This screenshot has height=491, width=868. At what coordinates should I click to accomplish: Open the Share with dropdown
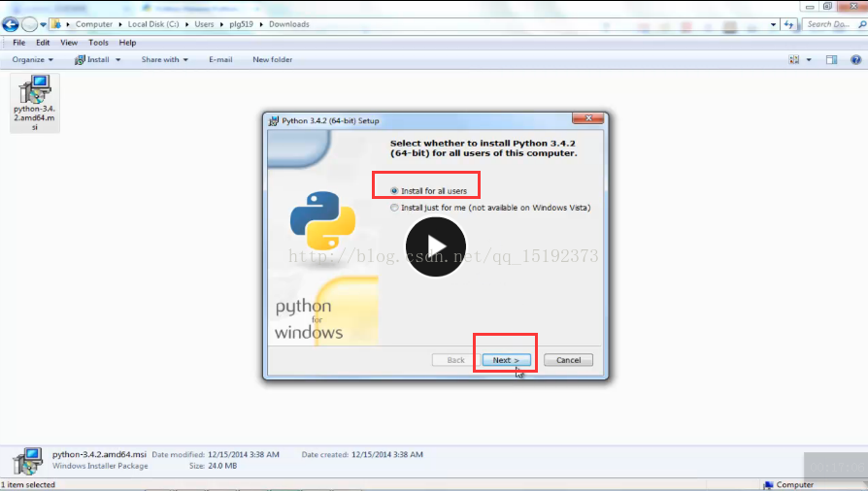click(164, 60)
